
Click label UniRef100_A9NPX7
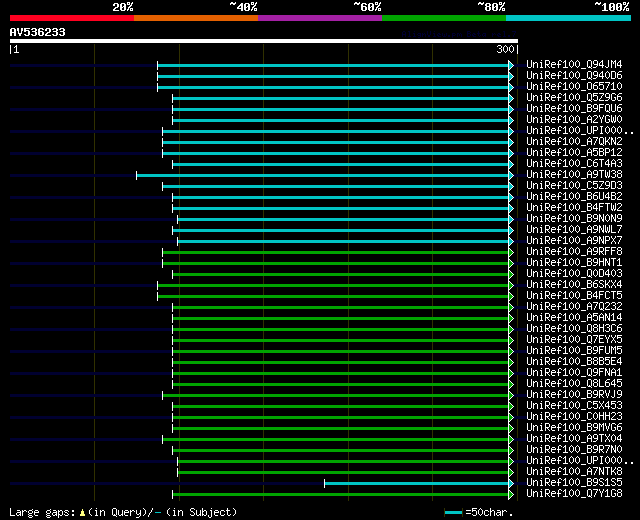(x=574, y=241)
